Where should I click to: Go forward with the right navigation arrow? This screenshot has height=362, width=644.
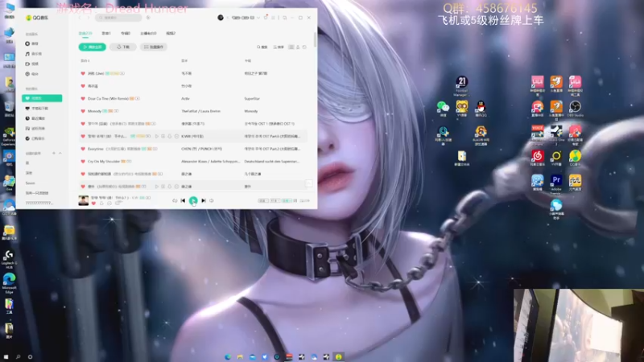point(87,18)
